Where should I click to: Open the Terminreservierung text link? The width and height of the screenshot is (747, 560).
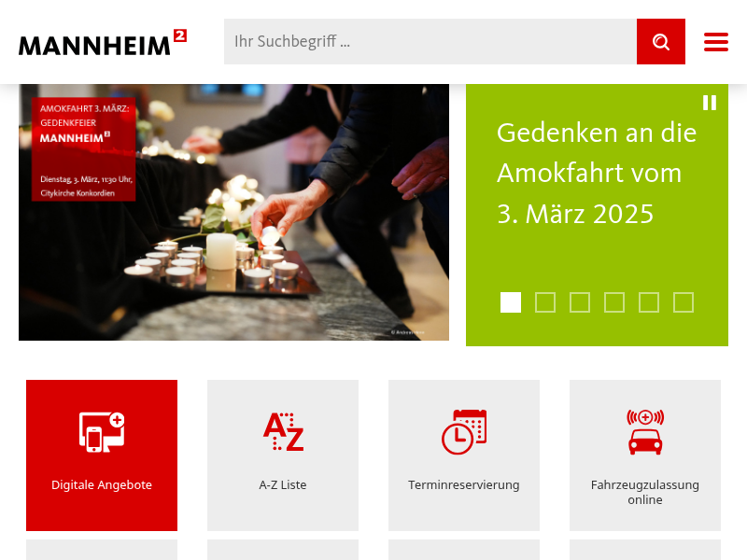point(464,484)
